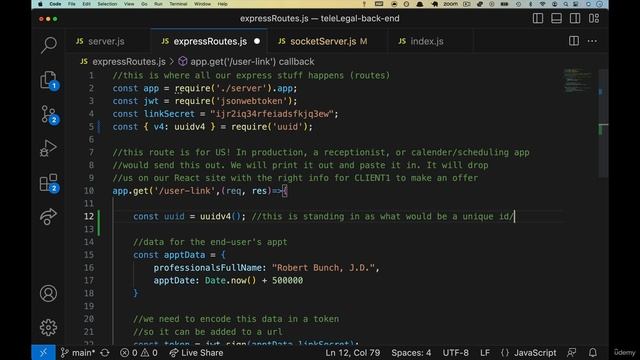The image size is (640, 360).
Task: Click Live Share in the status bar
Action: pos(196,353)
